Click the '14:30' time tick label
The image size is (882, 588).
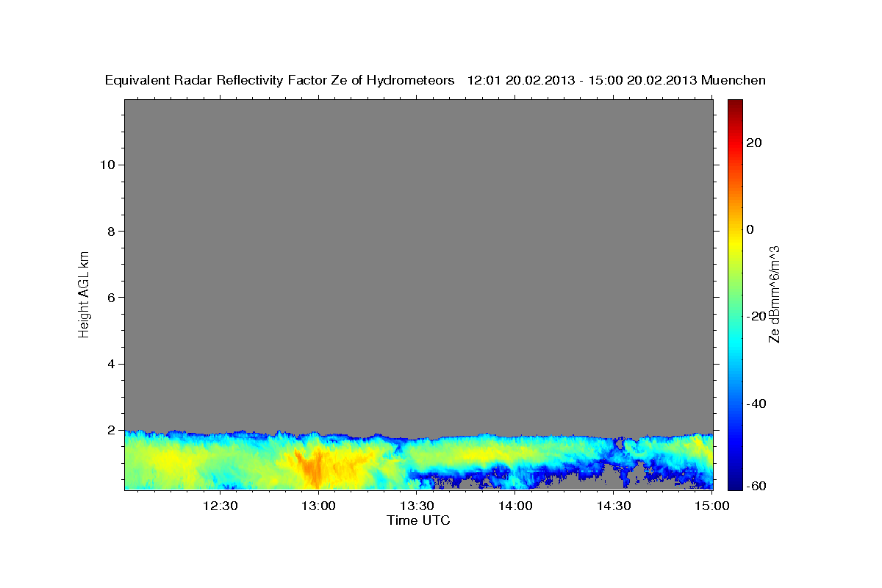[614, 506]
